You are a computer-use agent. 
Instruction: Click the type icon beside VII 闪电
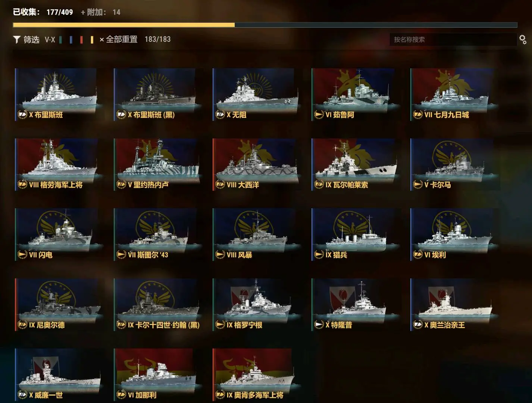point(23,255)
